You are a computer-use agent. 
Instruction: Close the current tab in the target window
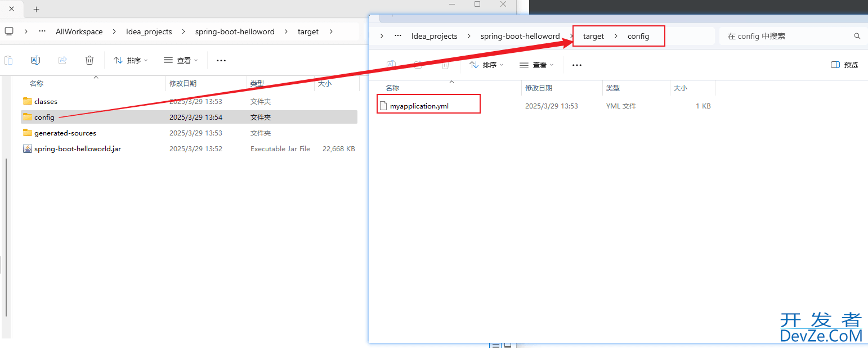pos(12,9)
